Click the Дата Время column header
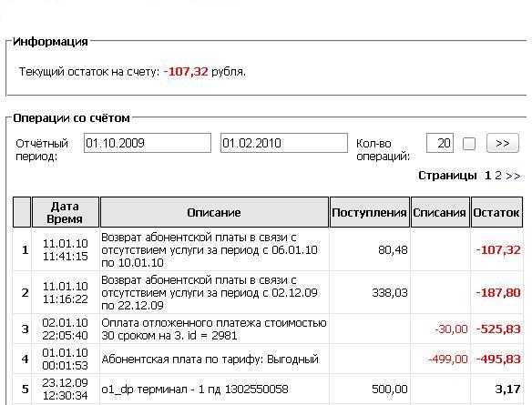 66,212
